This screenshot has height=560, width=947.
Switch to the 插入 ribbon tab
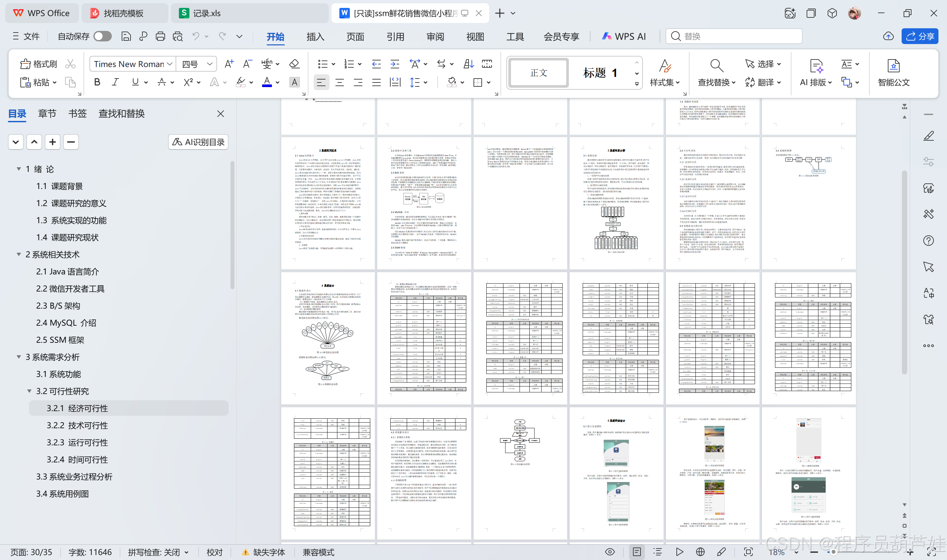315,36
